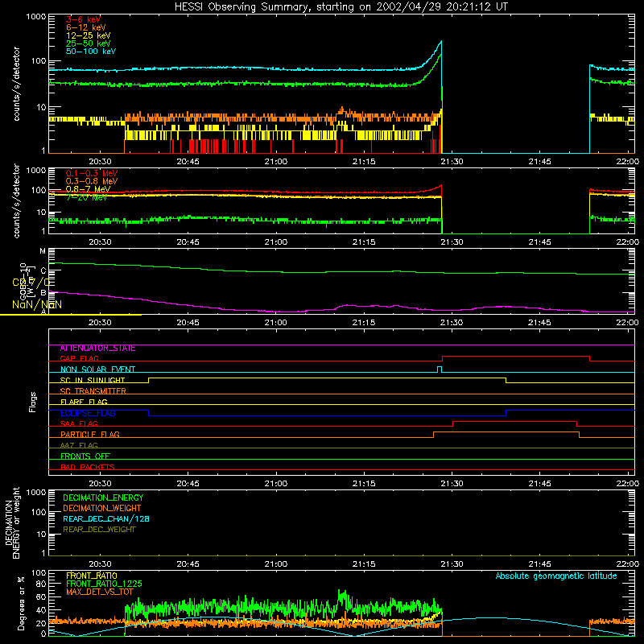Click the DECIMATION ENERGY or weight axis title
This screenshot has height=644, width=644.
coord(12,522)
